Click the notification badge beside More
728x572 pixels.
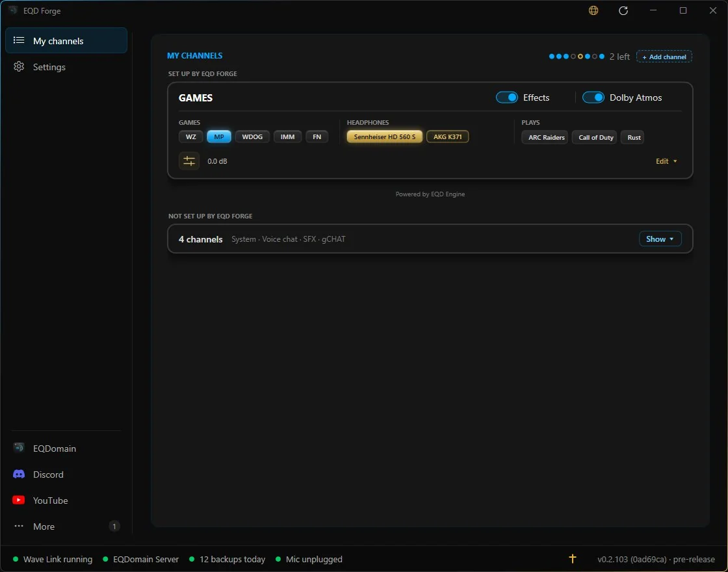point(114,526)
